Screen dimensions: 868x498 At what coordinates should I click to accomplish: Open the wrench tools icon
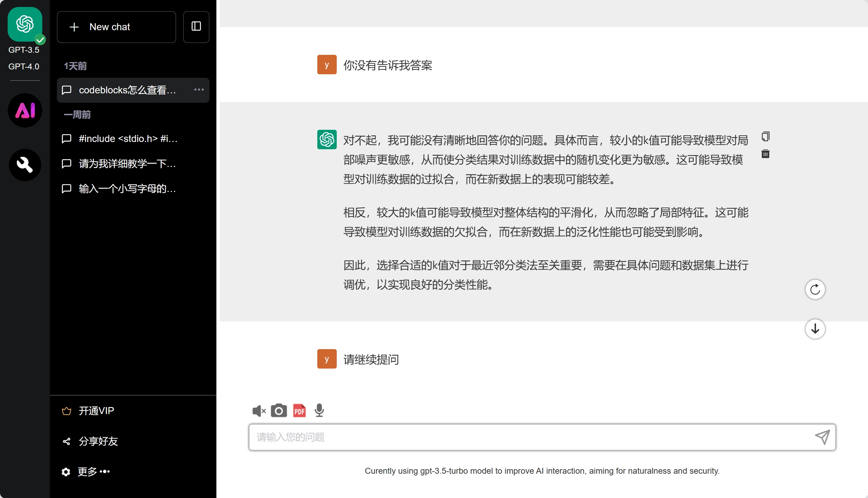coord(25,165)
